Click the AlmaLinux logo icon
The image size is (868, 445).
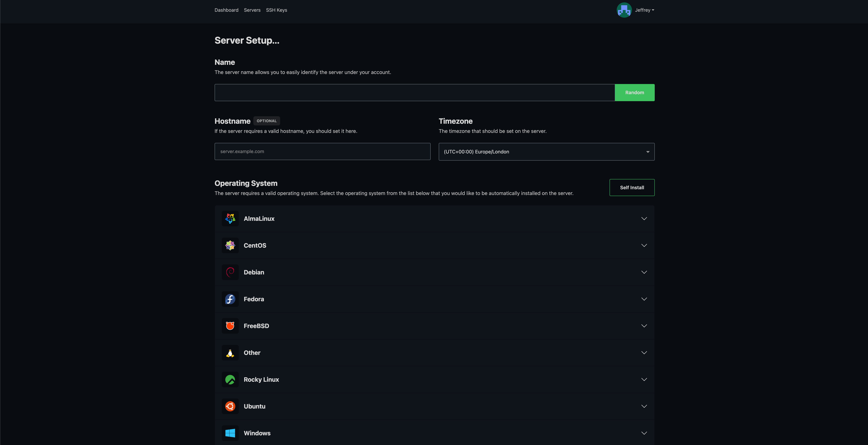(x=230, y=219)
